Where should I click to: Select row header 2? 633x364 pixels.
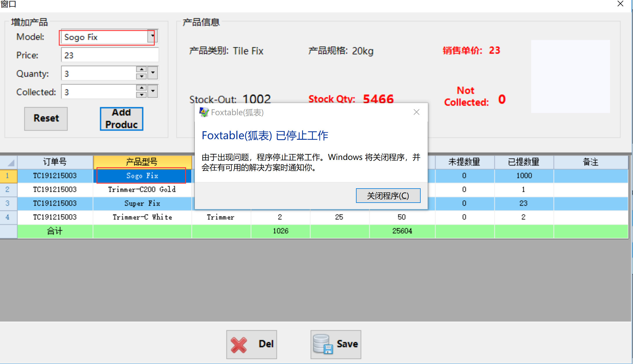click(x=8, y=189)
